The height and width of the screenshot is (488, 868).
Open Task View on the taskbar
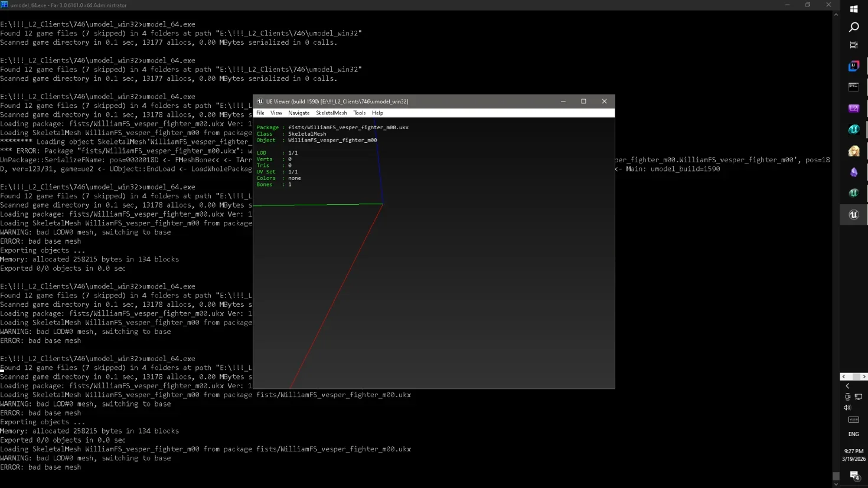click(854, 45)
